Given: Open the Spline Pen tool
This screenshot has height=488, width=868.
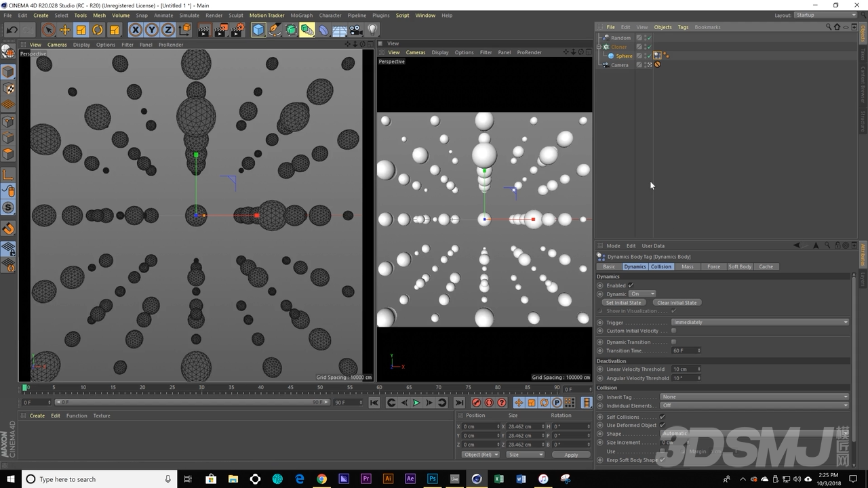Looking at the screenshot, I should tap(275, 30).
